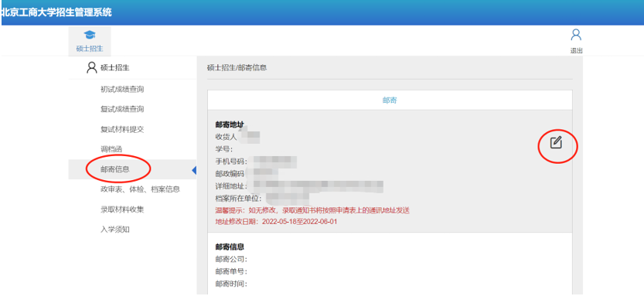
Task: Click the 硕士招生 top navigation tab label
Action: pos(90,49)
